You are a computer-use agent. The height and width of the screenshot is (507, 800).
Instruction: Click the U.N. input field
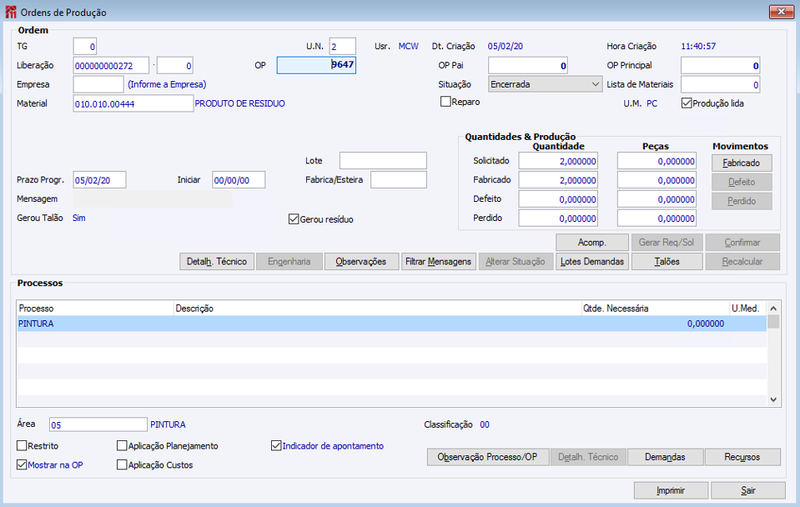point(342,46)
